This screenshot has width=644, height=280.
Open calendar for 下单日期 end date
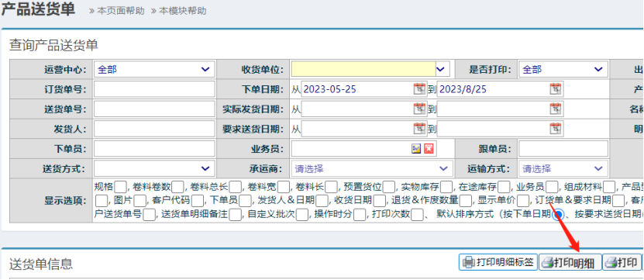coord(556,88)
